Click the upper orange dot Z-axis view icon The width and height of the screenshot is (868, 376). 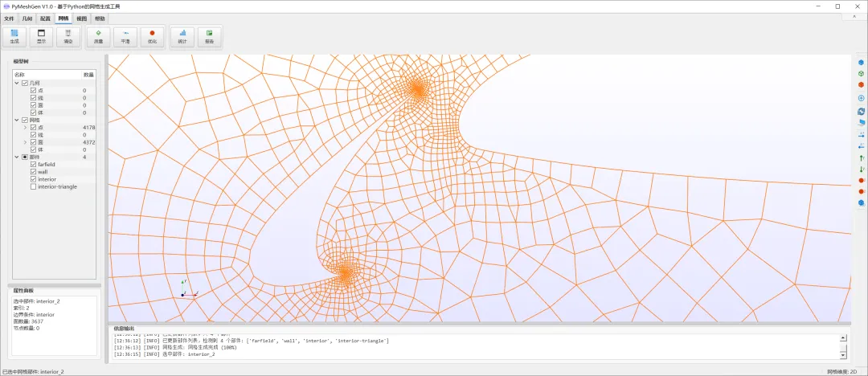[862, 181]
